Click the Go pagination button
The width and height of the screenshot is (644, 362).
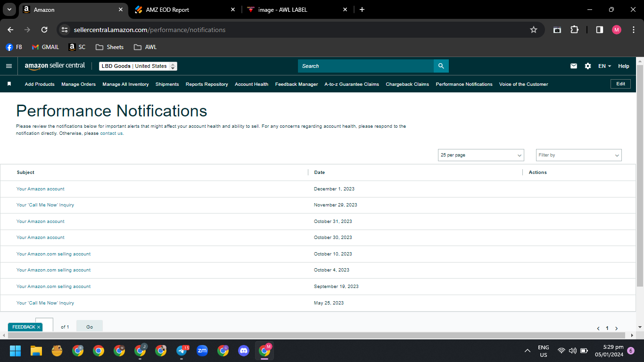(x=90, y=326)
